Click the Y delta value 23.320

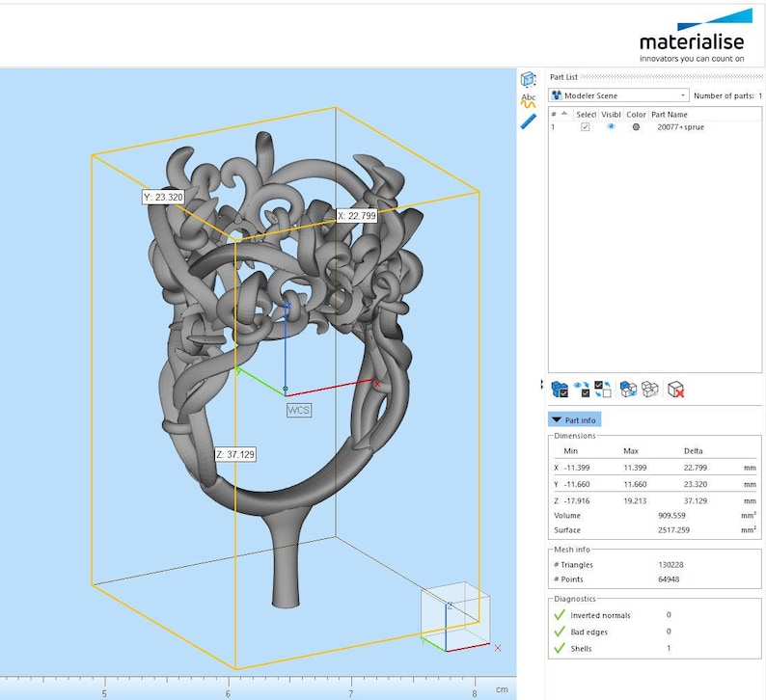point(696,484)
